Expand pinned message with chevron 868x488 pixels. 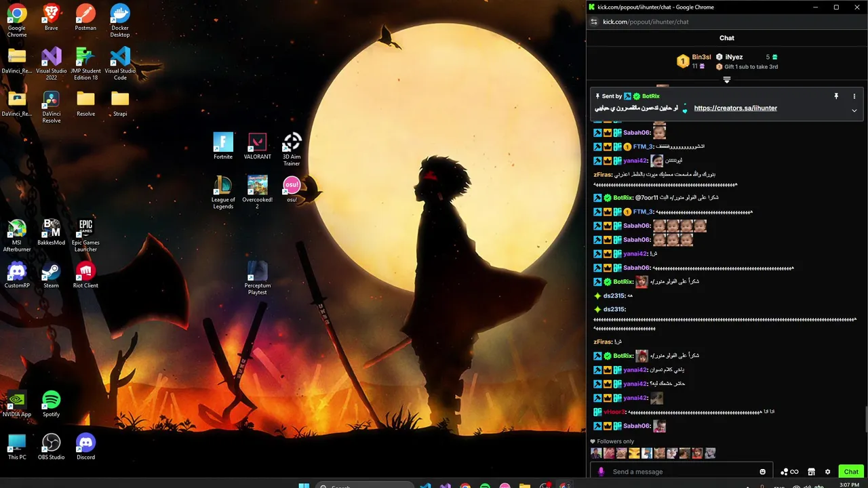point(854,110)
